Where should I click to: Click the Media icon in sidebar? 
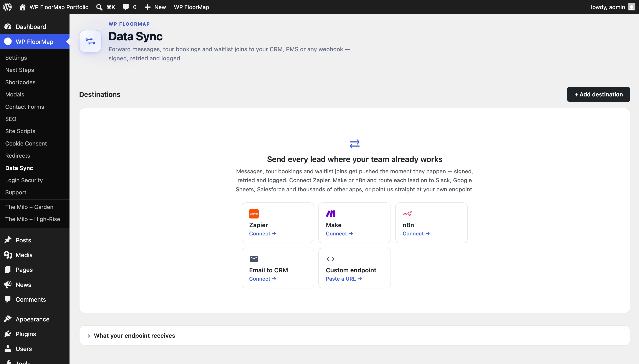tap(8, 255)
